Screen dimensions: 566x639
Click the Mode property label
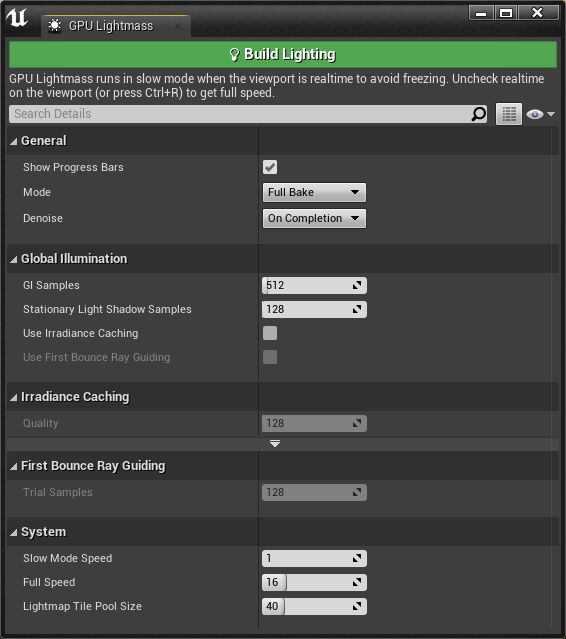37,192
